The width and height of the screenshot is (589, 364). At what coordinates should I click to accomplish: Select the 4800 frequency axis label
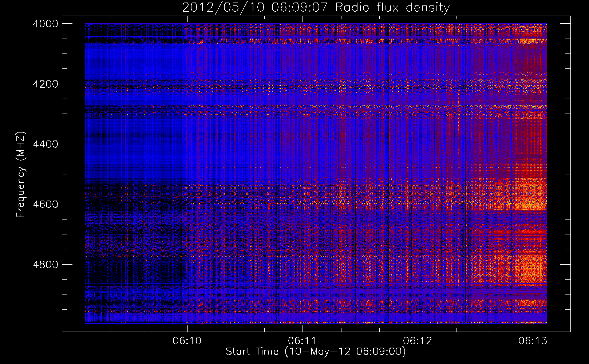pyautogui.click(x=46, y=264)
